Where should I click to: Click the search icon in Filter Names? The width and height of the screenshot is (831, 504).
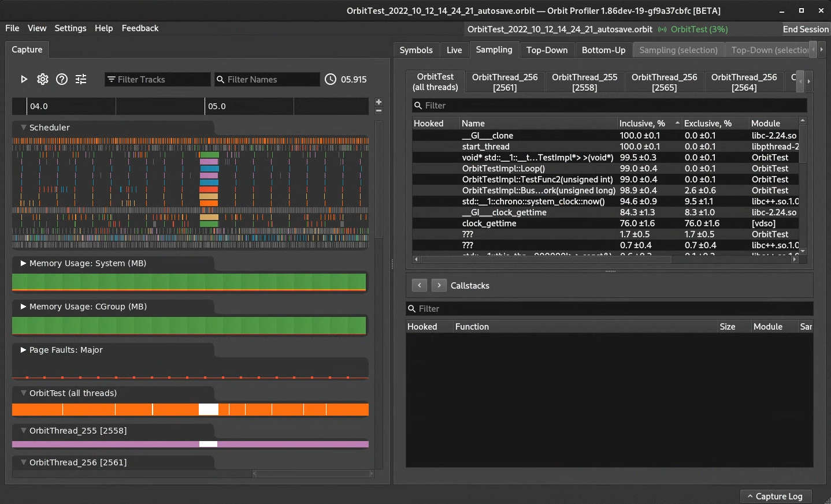tap(220, 79)
